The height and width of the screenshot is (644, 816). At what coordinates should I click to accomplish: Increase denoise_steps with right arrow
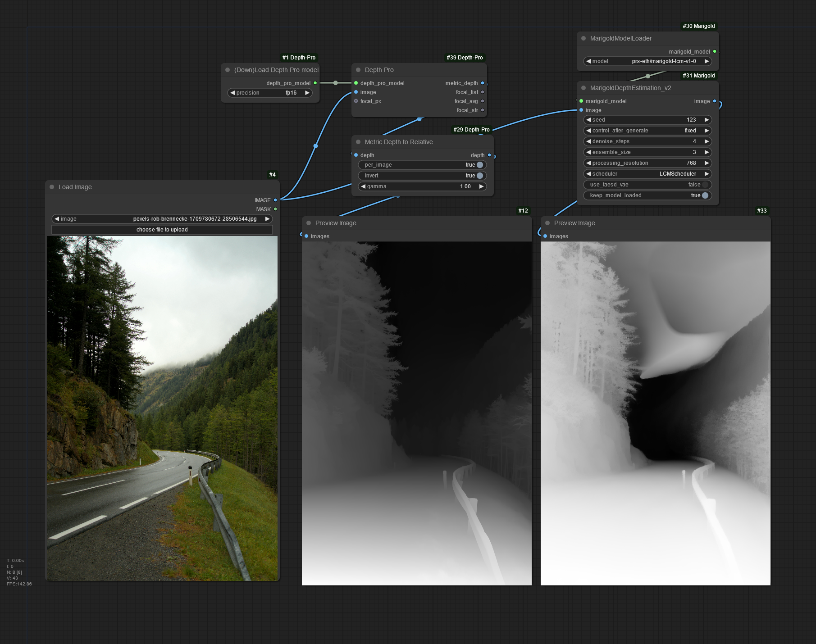[x=707, y=141]
